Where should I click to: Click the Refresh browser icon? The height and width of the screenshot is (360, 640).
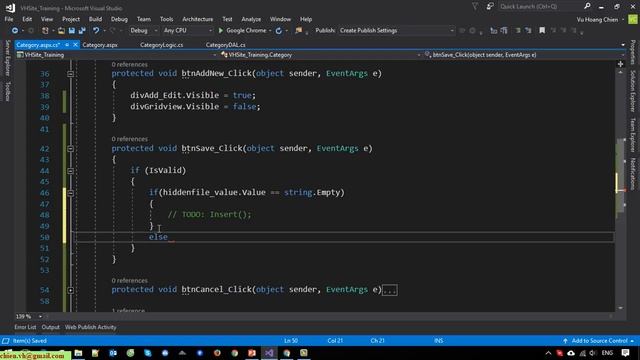(x=279, y=31)
